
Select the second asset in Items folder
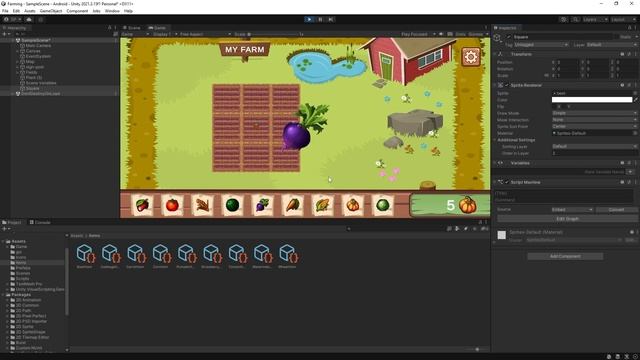pos(110,256)
